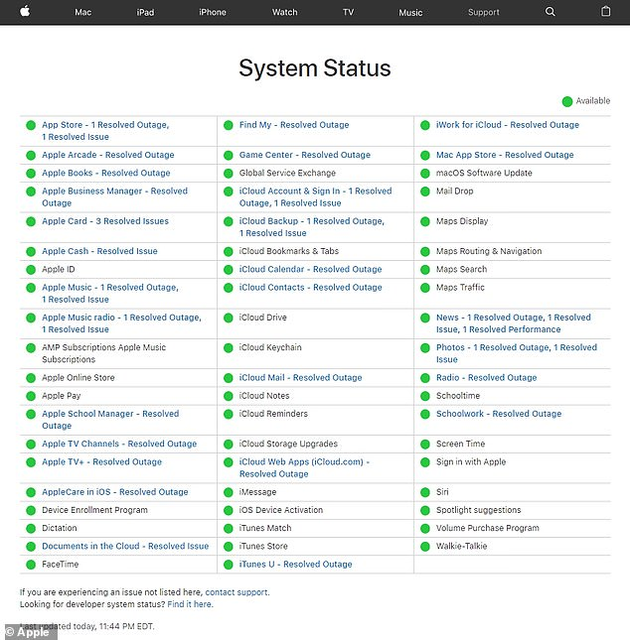Open iCloud Web Apps resolved outage
This screenshot has height=640, width=630.
pos(304,468)
